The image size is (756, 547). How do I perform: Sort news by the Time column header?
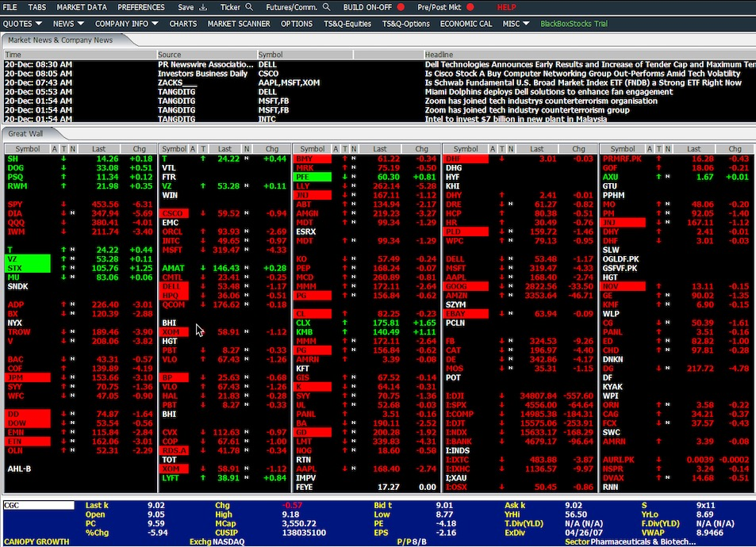[x=80, y=55]
